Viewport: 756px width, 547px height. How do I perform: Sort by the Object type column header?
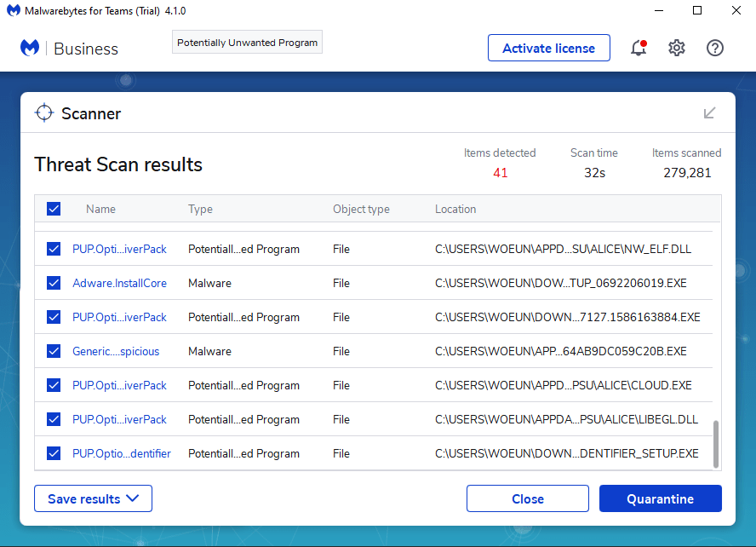click(x=361, y=209)
